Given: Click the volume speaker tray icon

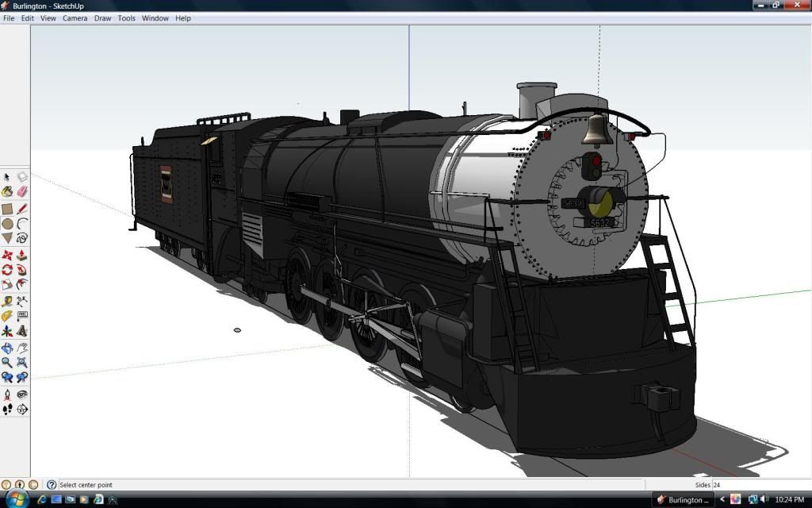Looking at the screenshot, I should [x=766, y=500].
